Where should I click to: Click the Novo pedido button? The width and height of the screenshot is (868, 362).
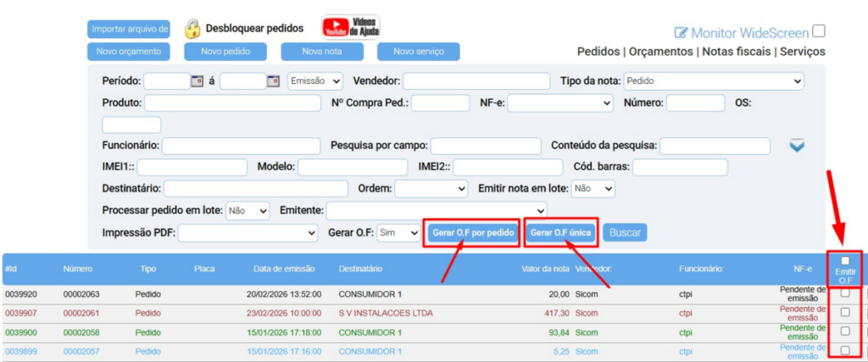tap(225, 52)
